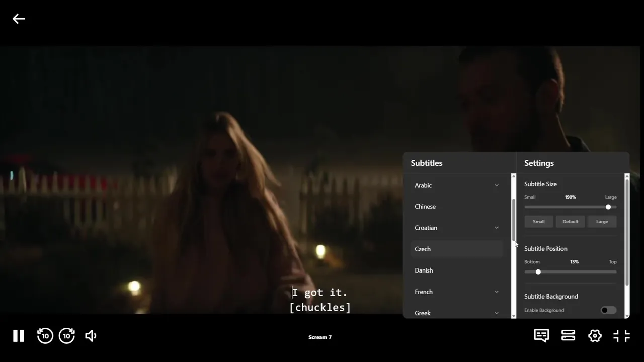Go back using the top-left arrow
644x362 pixels.
[19, 19]
